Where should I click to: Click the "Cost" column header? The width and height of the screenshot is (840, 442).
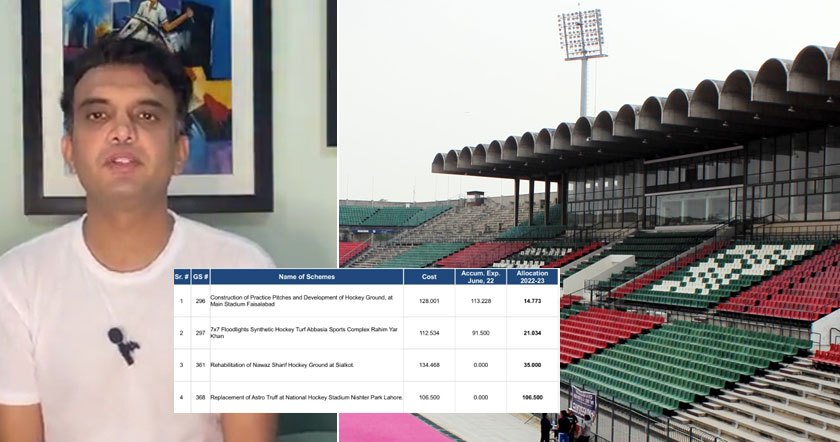pos(429,276)
